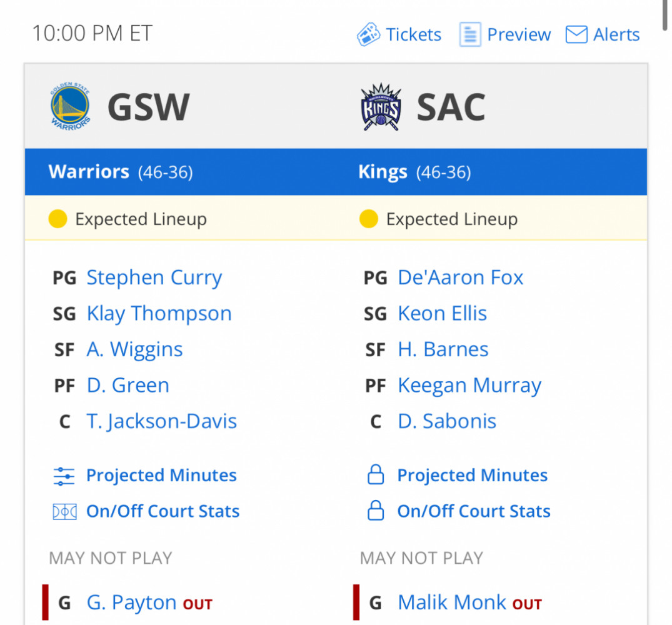Open Keegan Murray's player link
Viewport: 672px width, 625px height.
tap(469, 386)
